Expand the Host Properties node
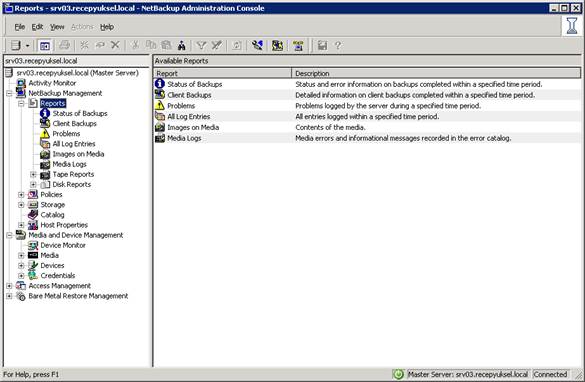Viewport: 585px width, 382px height. 21,225
